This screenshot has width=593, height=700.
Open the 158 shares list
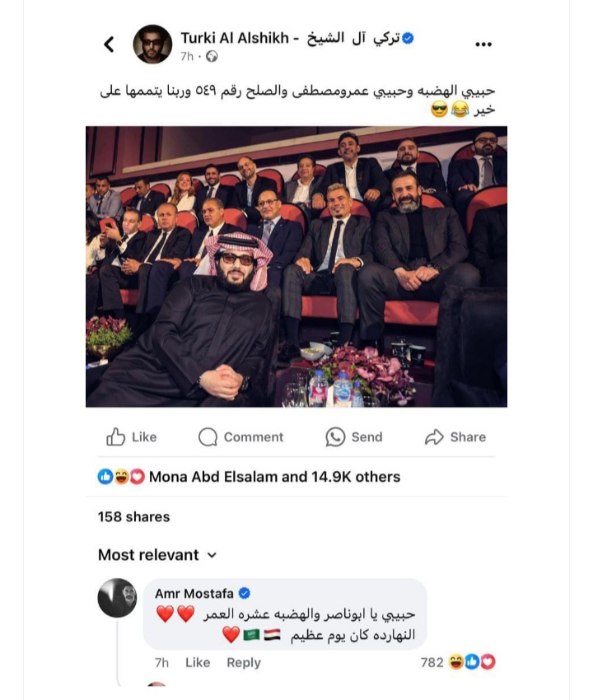tap(134, 516)
